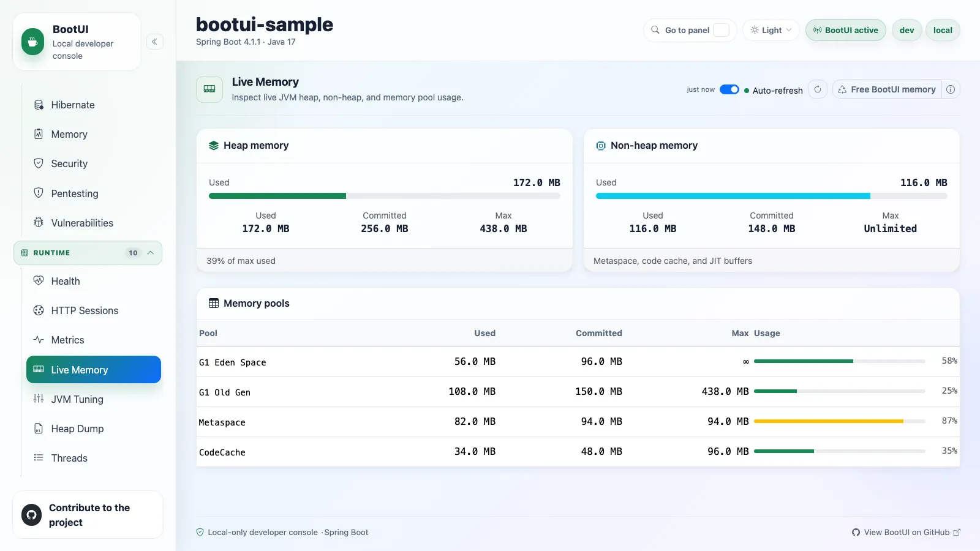Open the Light theme dropdown
The image size is (980, 551).
[771, 30]
